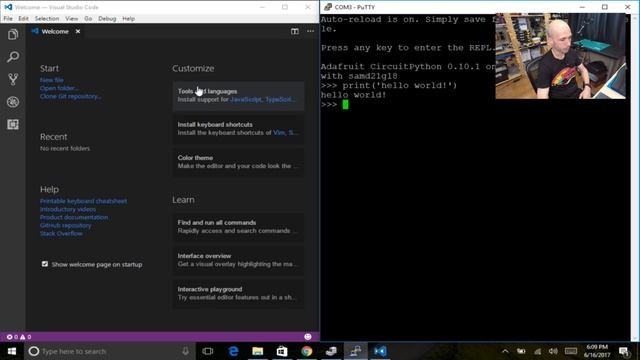Screen dimensions: 640x360
Task: Toggle Show welcome page on startup
Action: pyautogui.click(x=45, y=264)
